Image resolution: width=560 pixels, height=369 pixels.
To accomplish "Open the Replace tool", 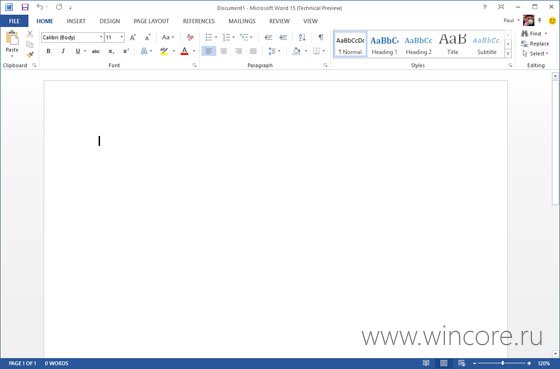I will pyautogui.click(x=535, y=44).
